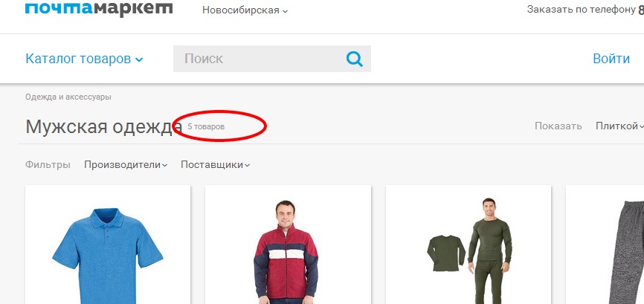Screen dimensions: 644x304
Task: Click the Мужская одежда heading
Action: [x=104, y=126]
